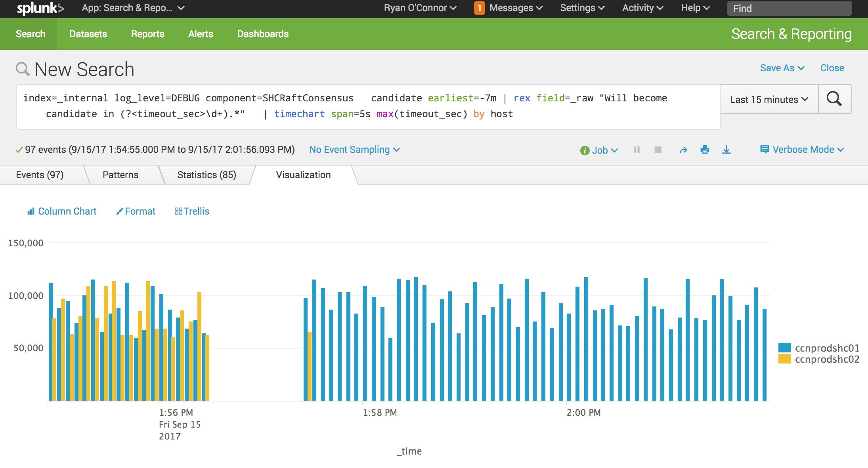Expand the No Event Sampling menu
Viewport: 868px width, 468px height.
click(354, 150)
